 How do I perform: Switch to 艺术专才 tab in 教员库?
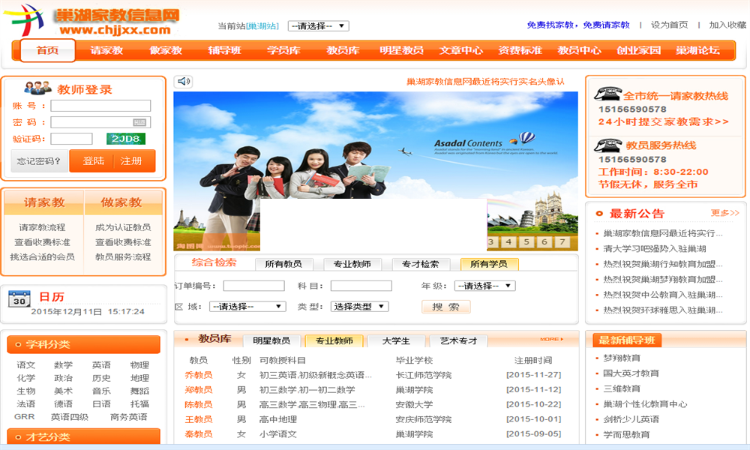[x=459, y=341]
